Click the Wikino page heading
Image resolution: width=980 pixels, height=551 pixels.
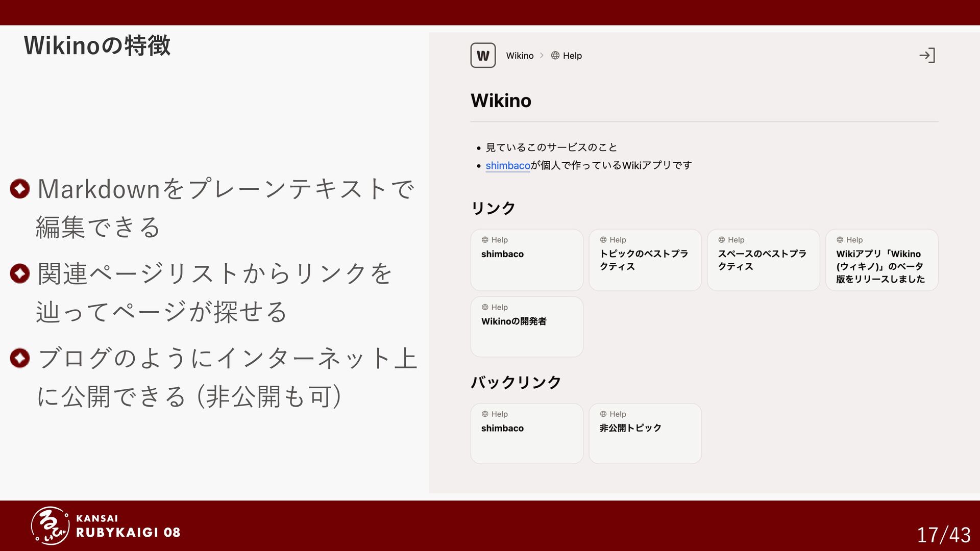pyautogui.click(x=501, y=101)
